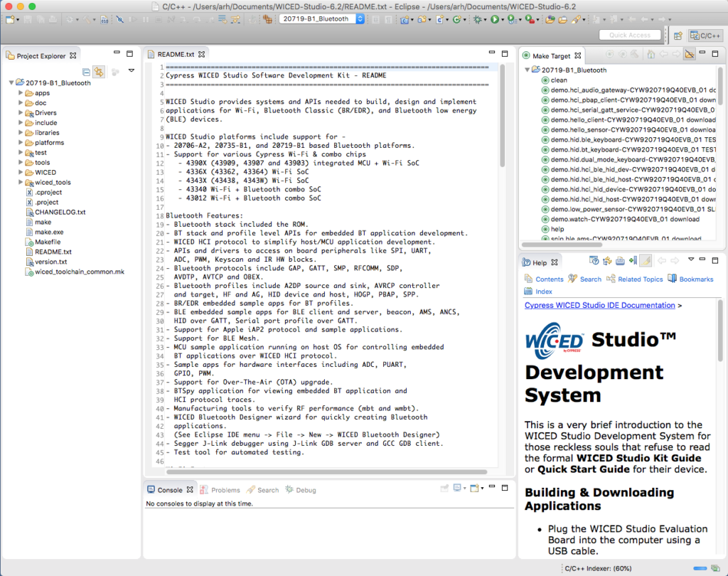
Task: Click the Show in All Topics help icon
Action: 607,260
